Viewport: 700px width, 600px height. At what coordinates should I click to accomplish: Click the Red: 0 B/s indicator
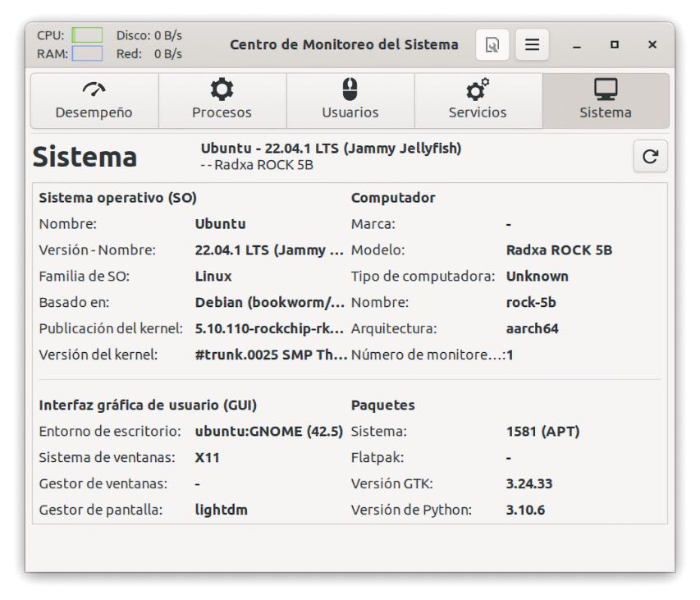coord(149,54)
